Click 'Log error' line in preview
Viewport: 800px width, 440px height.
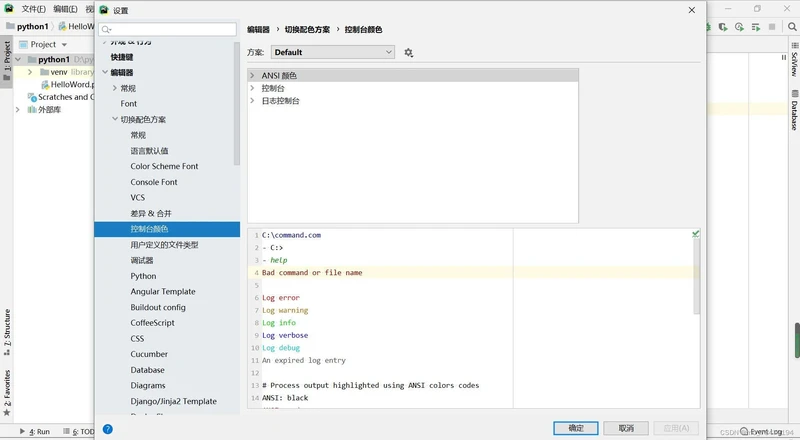281,298
